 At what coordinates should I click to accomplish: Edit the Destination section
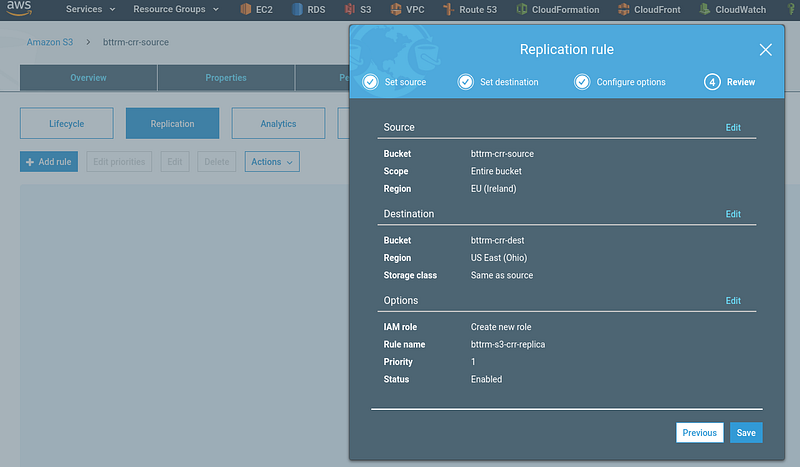(733, 214)
